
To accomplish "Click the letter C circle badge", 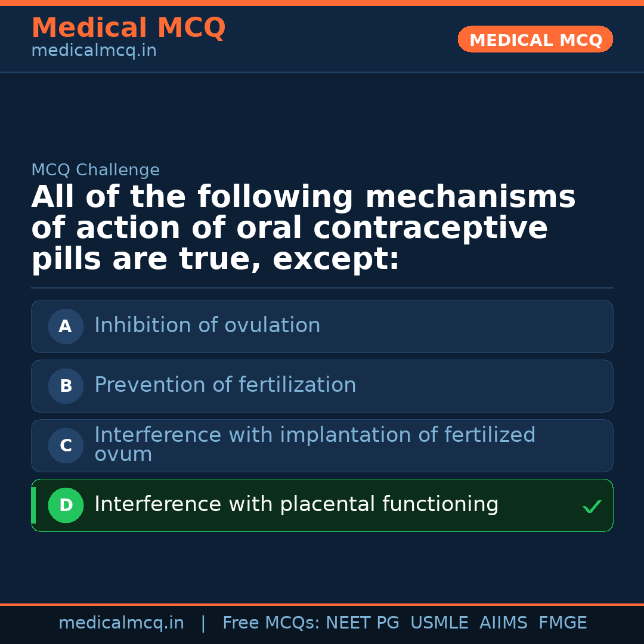I will point(66,445).
